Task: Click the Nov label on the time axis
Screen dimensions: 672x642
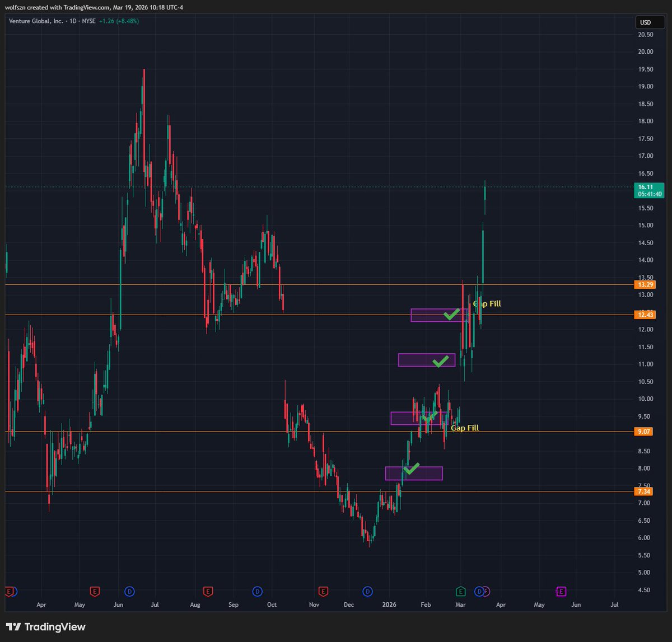Action: tap(314, 605)
